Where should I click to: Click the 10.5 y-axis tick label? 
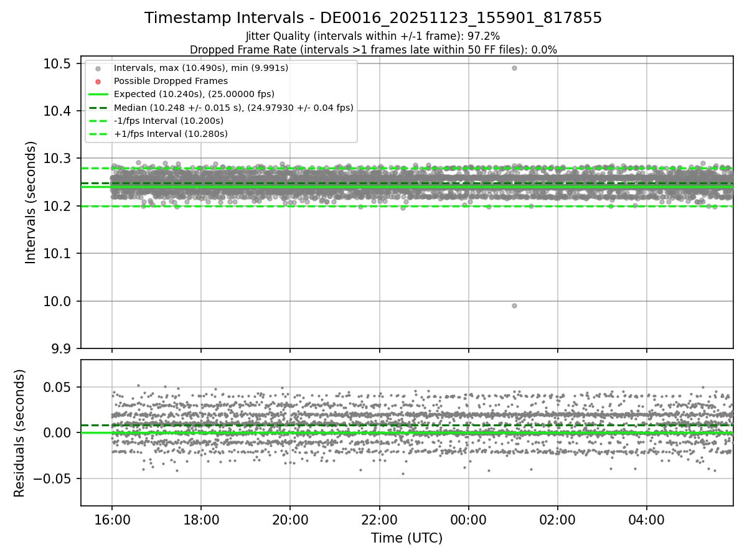58,63
